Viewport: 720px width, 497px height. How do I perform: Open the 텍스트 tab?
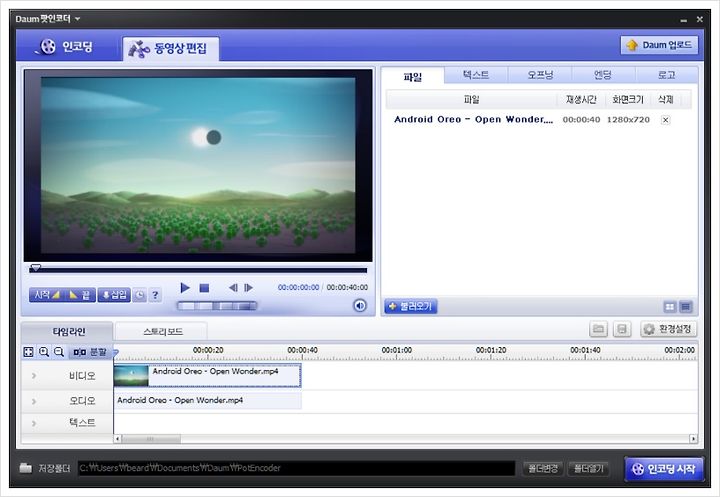[476, 75]
